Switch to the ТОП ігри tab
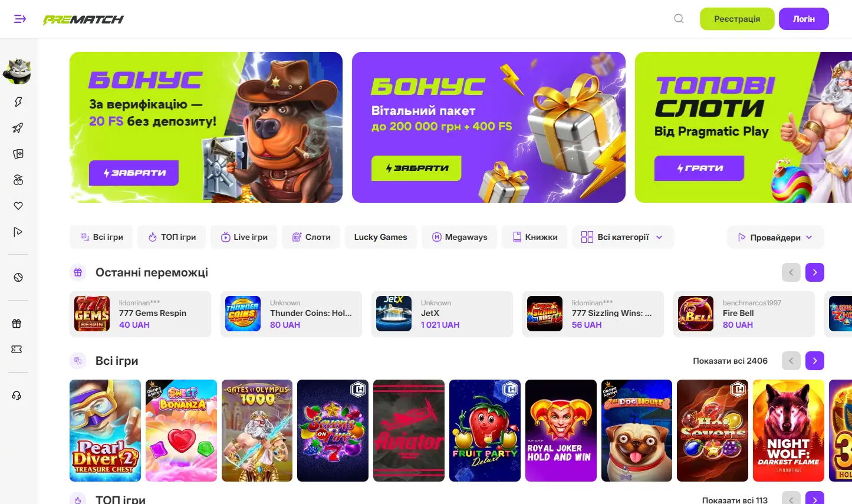The image size is (852, 504). click(x=172, y=237)
